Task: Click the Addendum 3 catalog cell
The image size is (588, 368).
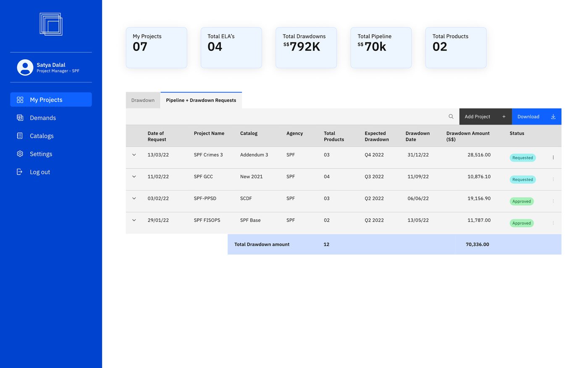Action: click(x=254, y=155)
